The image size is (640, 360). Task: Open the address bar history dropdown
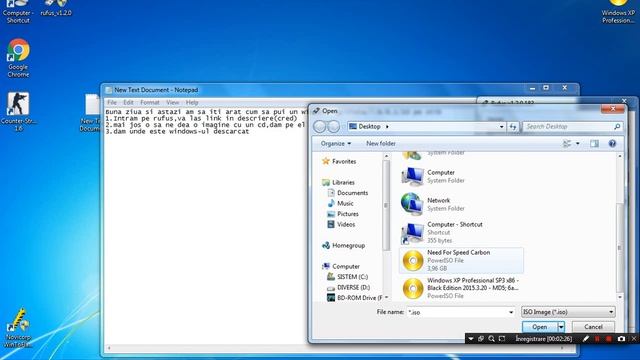502,127
